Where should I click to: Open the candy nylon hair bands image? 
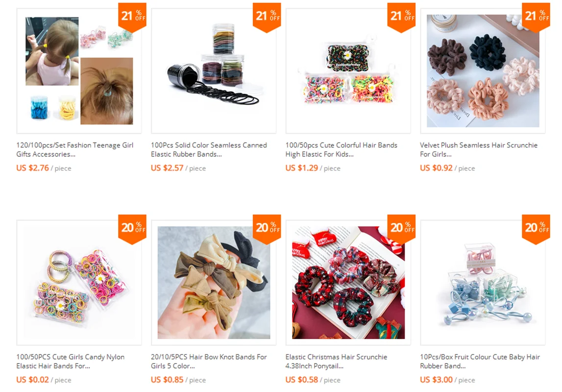[x=79, y=283]
